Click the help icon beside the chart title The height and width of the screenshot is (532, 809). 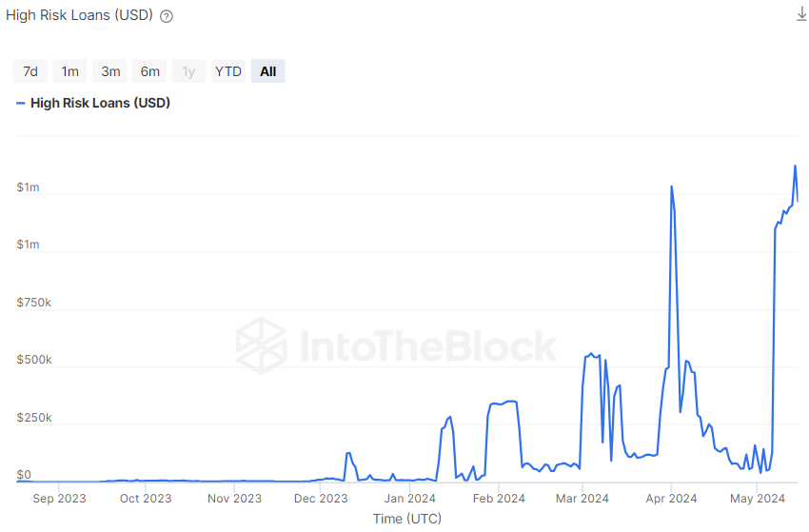coord(167,16)
